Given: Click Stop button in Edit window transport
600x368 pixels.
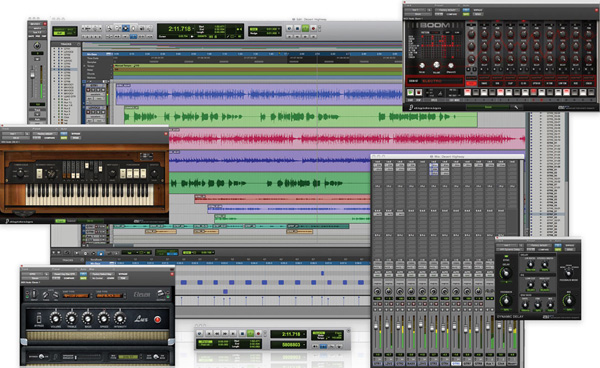Looking at the screenshot, I should pyautogui.click(x=297, y=28).
